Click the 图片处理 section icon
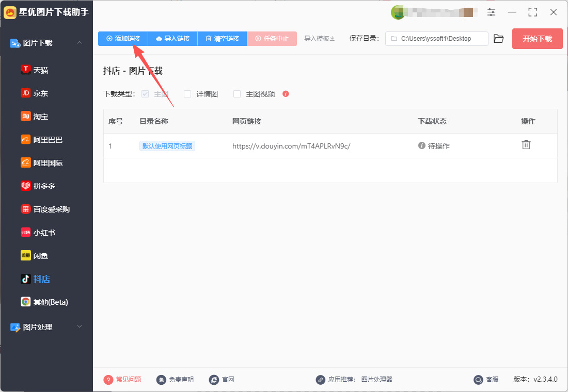The image size is (568, 392). 15,327
